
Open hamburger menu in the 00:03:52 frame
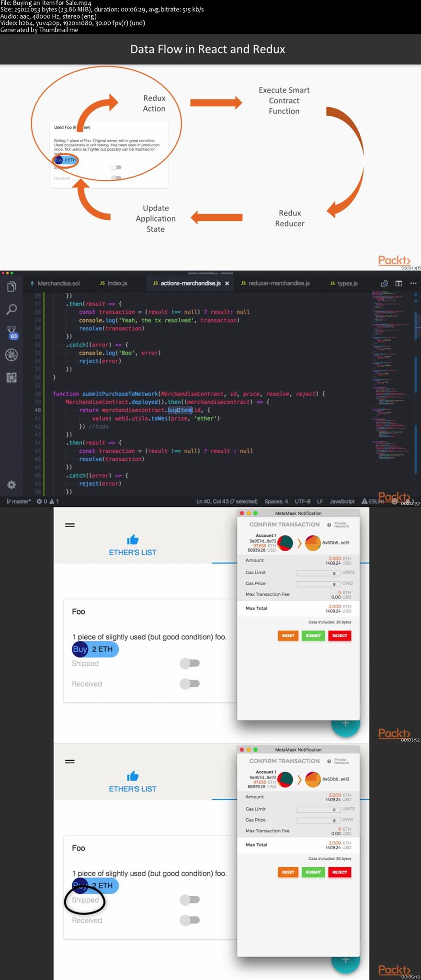pyautogui.click(x=70, y=525)
